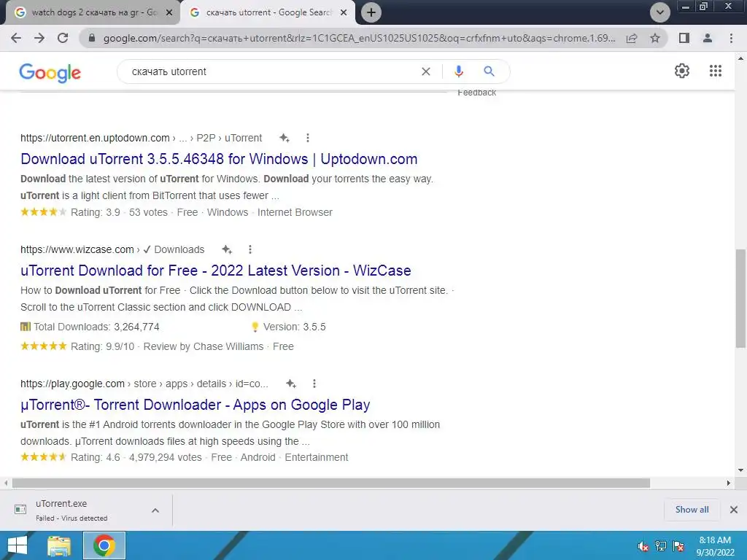This screenshot has height=560, width=747.
Task: Open taskbar clock showing 8:18 AM
Action: [x=715, y=546]
